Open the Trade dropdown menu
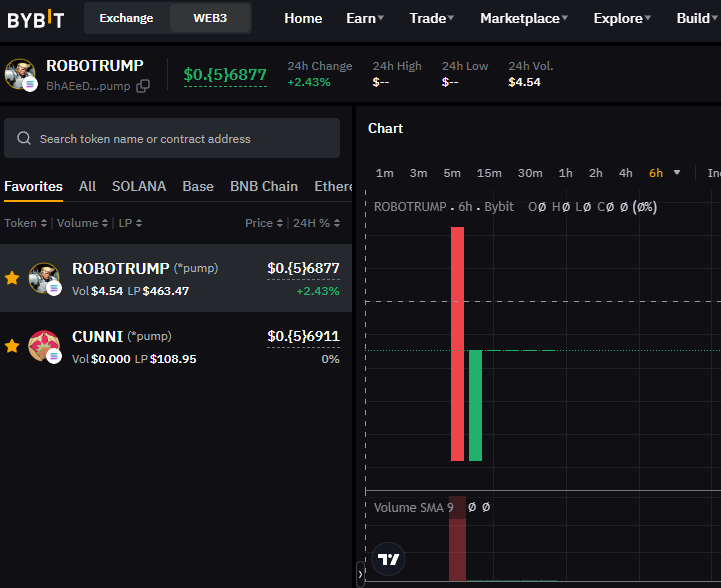 pyautogui.click(x=431, y=18)
